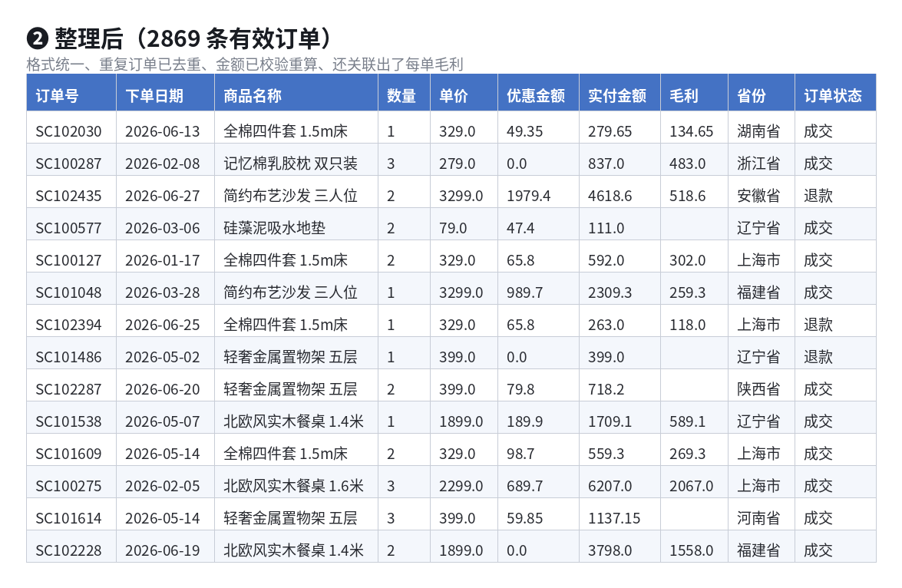Click gross profit 134.65
This screenshot has width=902, height=588.
(x=692, y=132)
